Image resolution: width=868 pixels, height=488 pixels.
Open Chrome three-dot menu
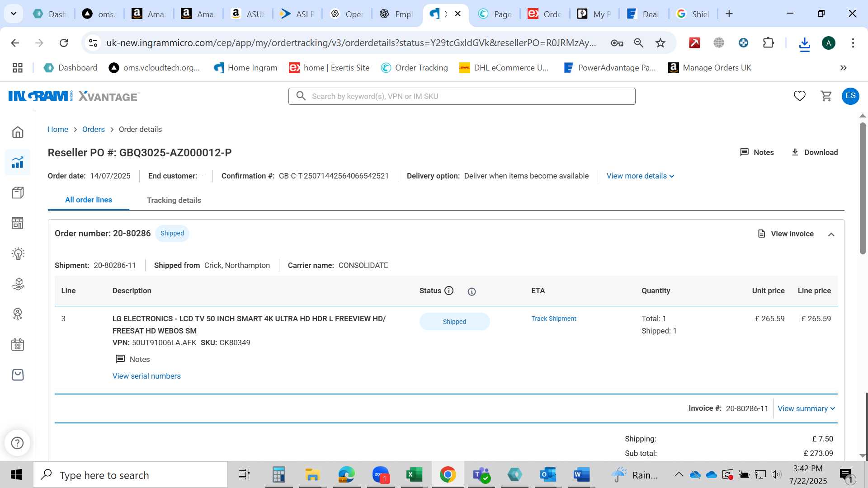pos(853,43)
